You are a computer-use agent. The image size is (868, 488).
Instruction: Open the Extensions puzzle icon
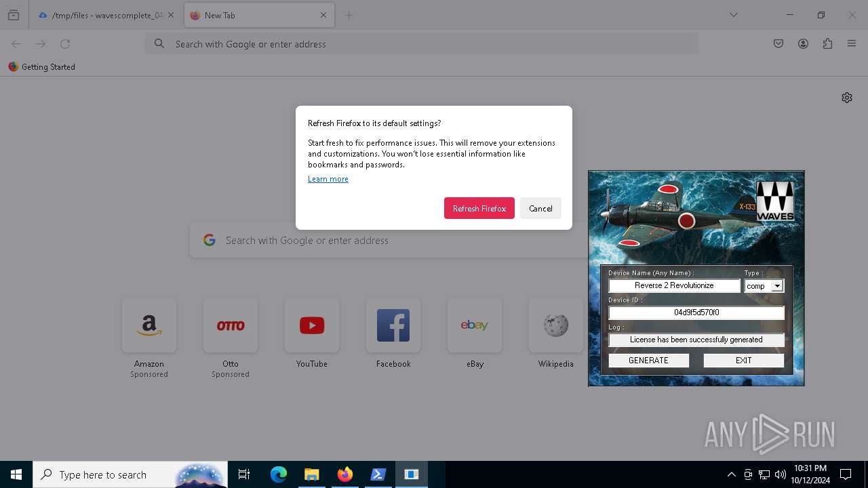[x=827, y=44]
